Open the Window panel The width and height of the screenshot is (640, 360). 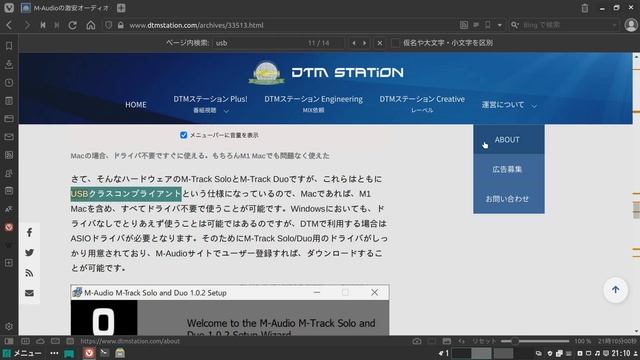click(9, 119)
